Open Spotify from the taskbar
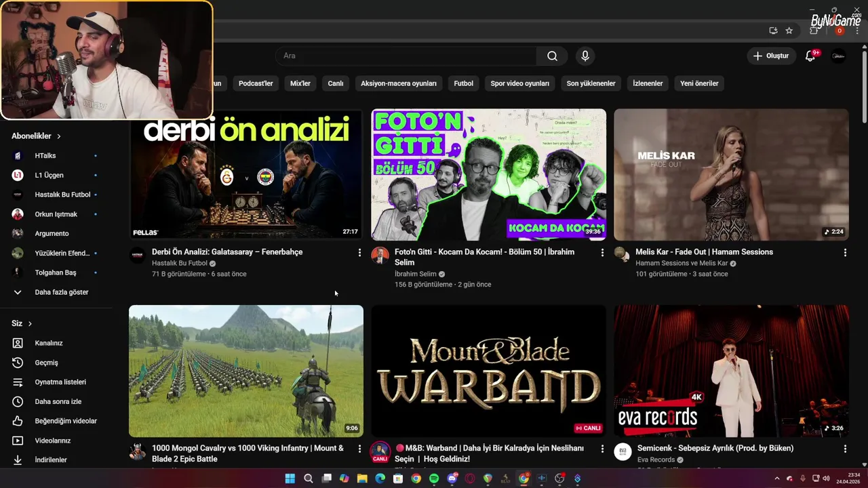 point(434,479)
